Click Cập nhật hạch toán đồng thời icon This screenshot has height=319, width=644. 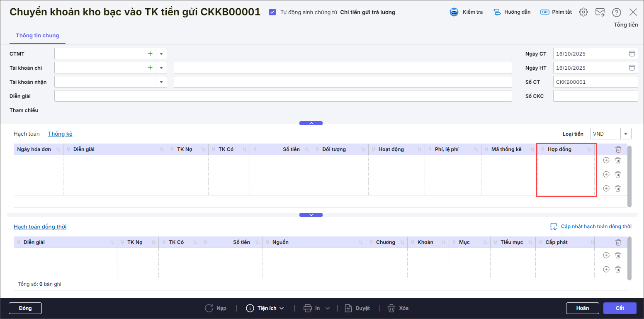(554, 226)
